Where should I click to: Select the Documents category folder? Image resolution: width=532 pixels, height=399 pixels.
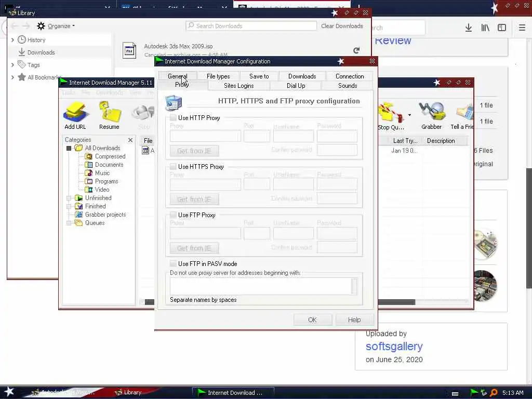click(104, 165)
